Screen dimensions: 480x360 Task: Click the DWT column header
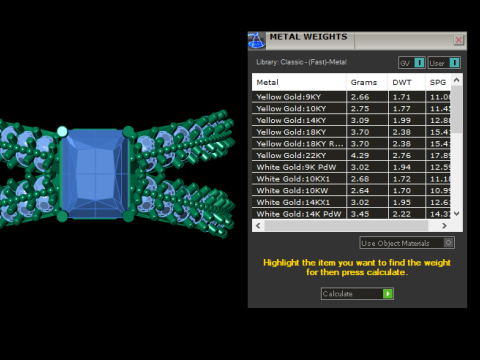406,82
